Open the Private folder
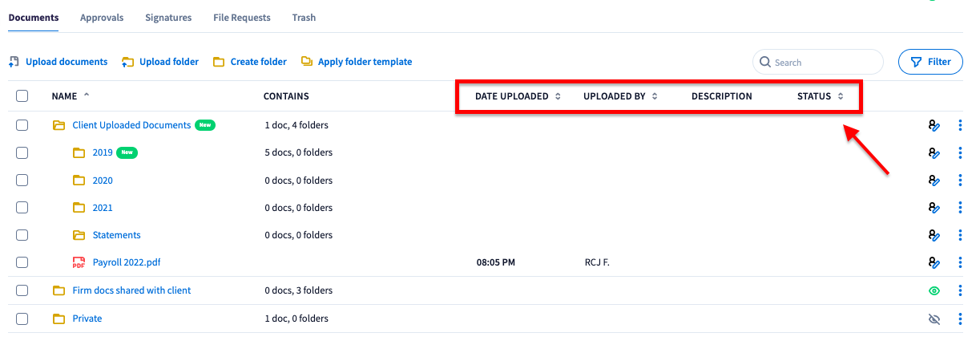This screenshot has width=980, height=349. click(x=87, y=319)
